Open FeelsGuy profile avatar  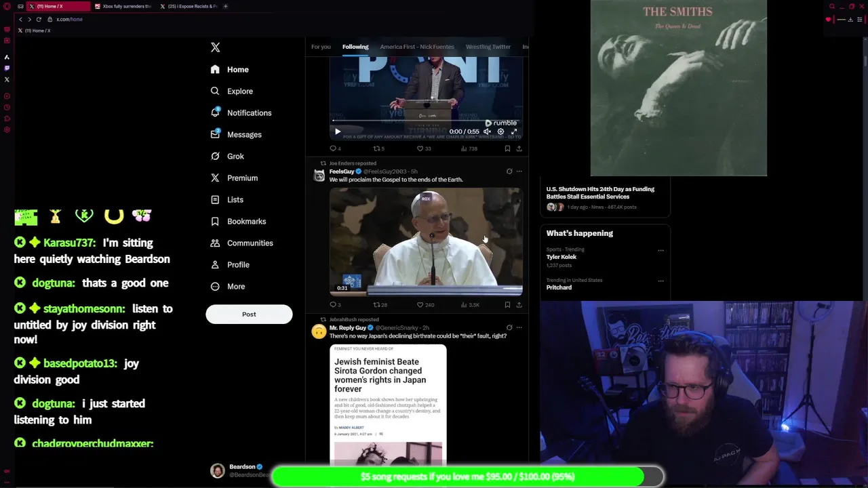click(319, 176)
